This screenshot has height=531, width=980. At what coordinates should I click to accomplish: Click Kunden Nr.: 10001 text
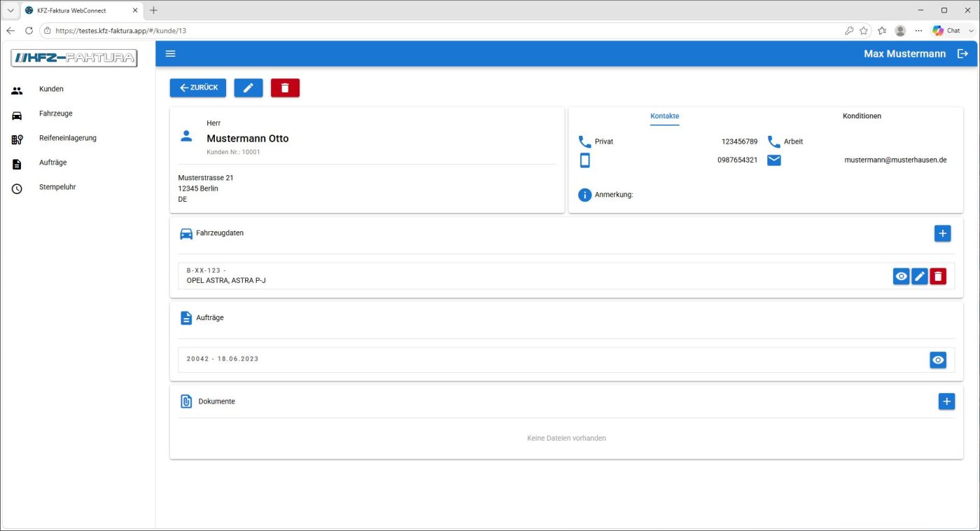[233, 152]
